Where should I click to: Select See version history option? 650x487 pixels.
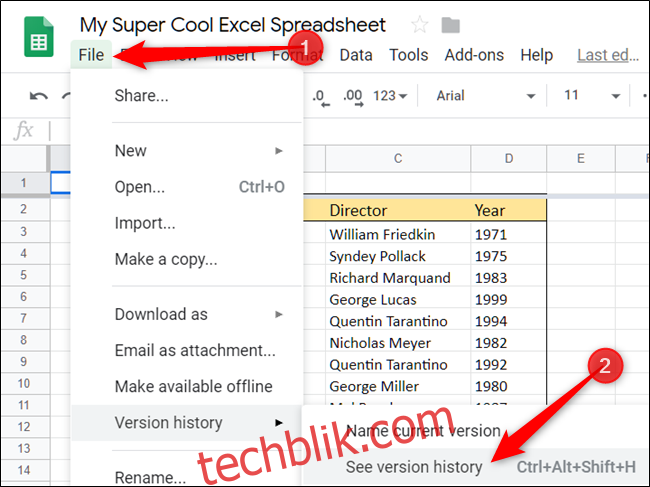[413, 467]
